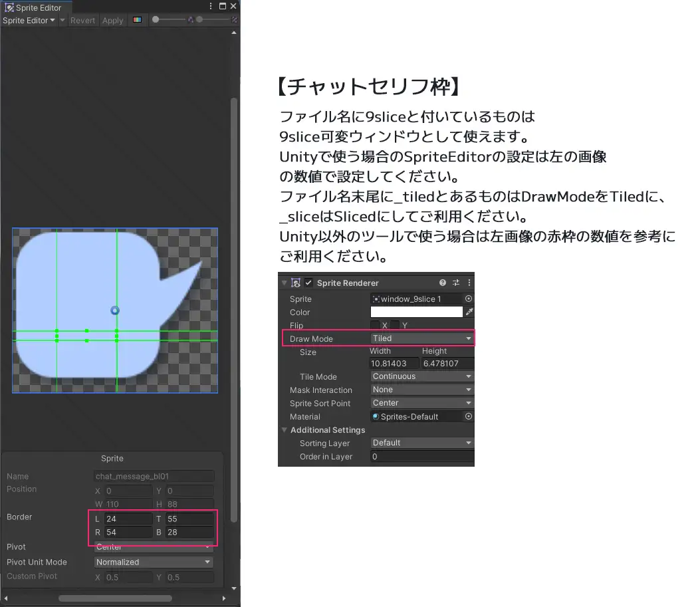The width and height of the screenshot is (700, 607).
Task: Open Sprite Renderer help via question mark icon
Action: (442, 282)
